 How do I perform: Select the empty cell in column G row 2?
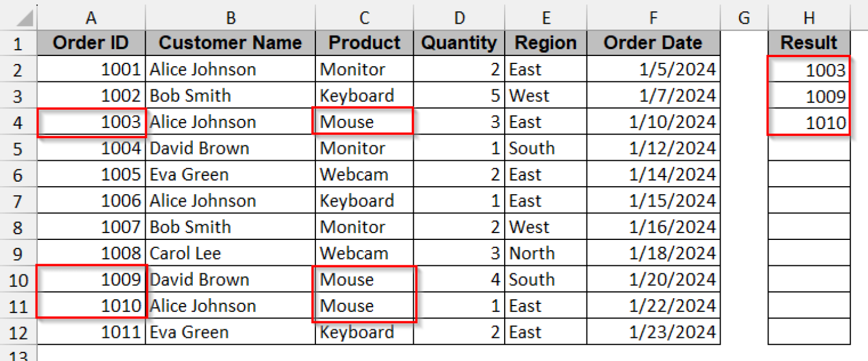click(743, 69)
